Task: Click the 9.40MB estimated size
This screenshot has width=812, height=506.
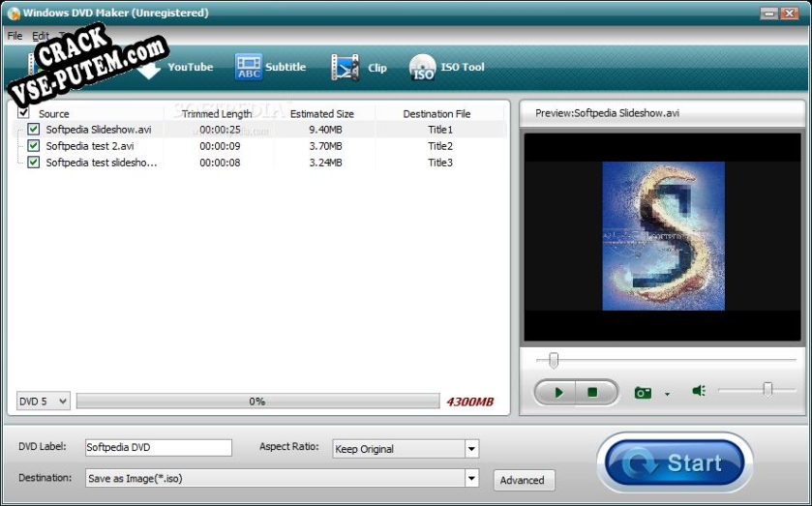Action: tap(326, 130)
